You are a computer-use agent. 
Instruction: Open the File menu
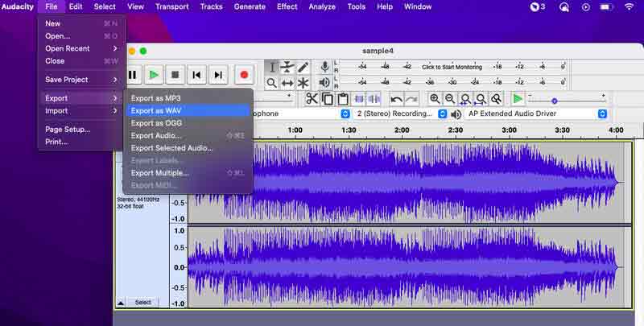tap(52, 6)
